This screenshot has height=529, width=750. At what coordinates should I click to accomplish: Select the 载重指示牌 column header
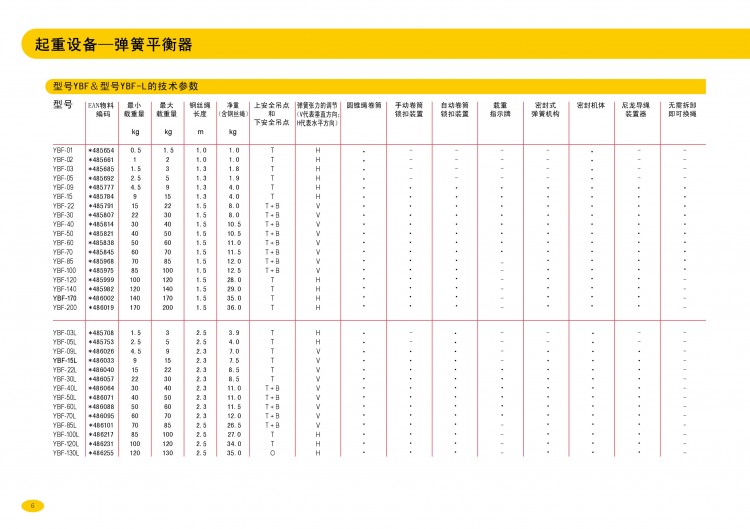click(501, 110)
